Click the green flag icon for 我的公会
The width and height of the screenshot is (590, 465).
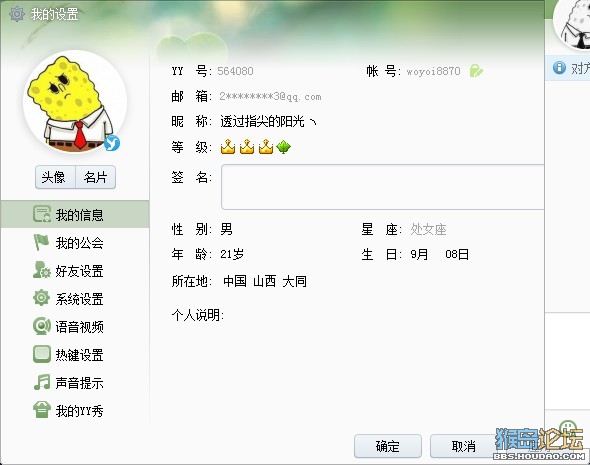point(41,242)
